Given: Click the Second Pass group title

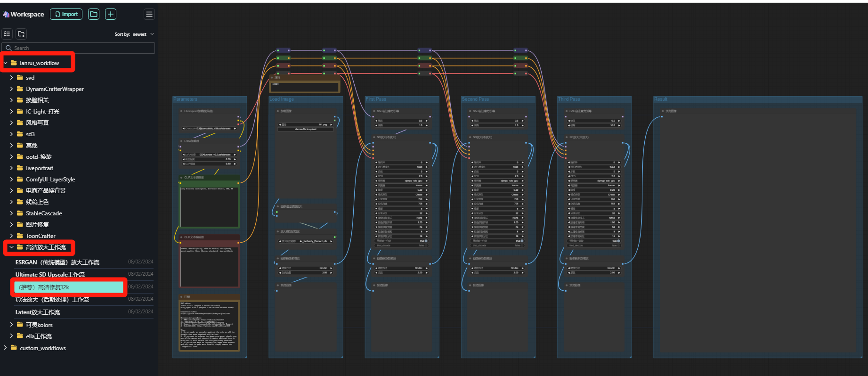Looking at the screenshot, I should pos(475,99).
